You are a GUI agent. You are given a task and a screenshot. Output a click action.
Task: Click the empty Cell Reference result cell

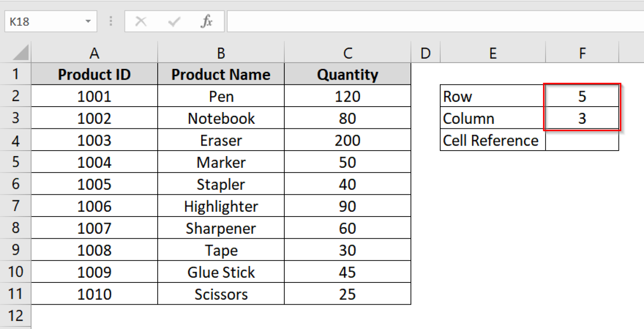pyautogui.click(x=582, y=140)
